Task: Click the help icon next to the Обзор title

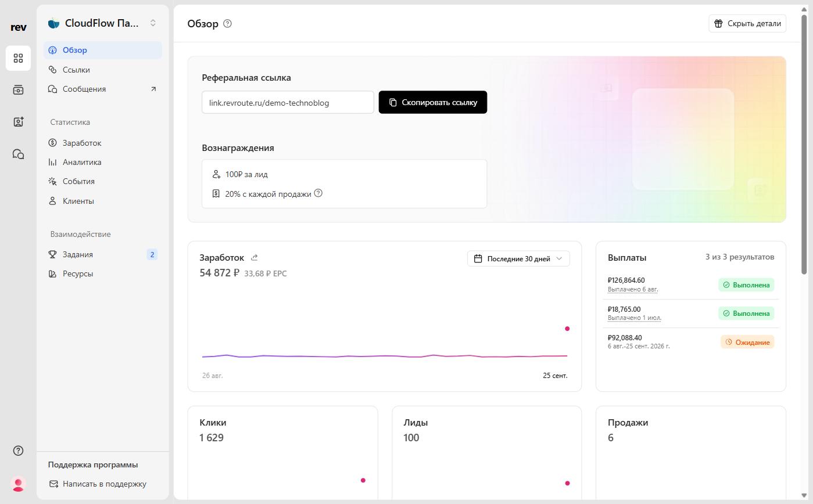Action: click(x=227, y=24)
